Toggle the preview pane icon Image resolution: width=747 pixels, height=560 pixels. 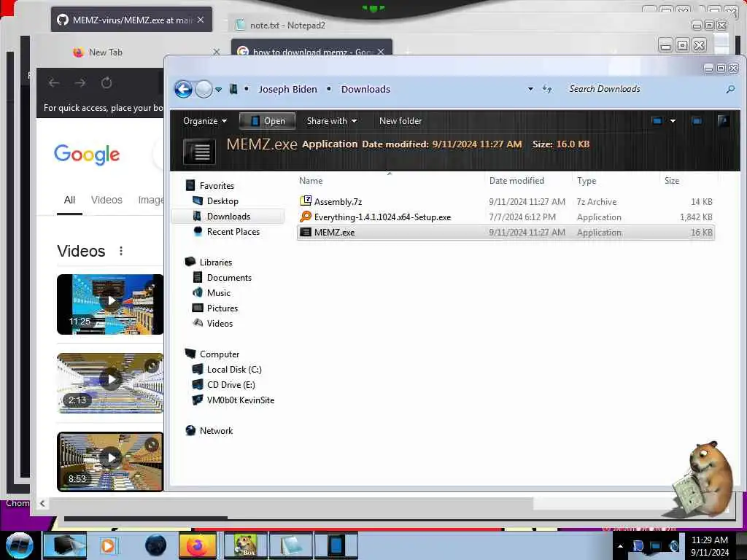[x=697, y=121]
